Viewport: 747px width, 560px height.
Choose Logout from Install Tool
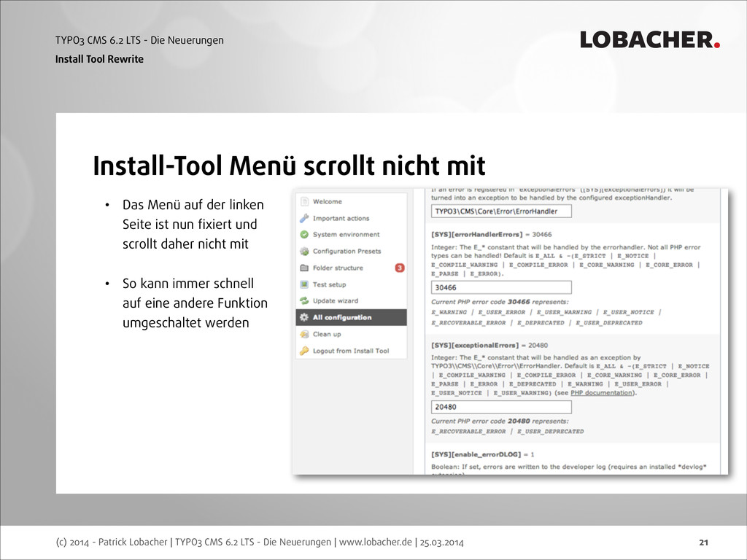[x=352, y=351]
